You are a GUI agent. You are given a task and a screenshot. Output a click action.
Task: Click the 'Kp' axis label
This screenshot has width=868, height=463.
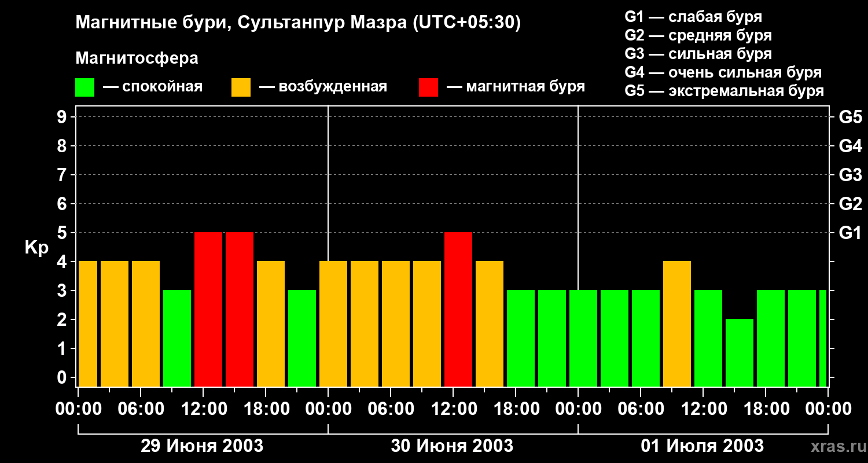click(x=36, y=248)
